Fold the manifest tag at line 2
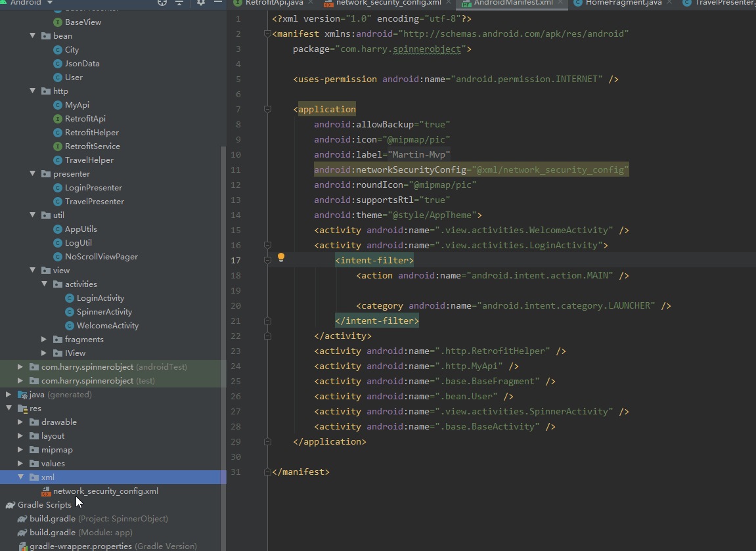 click(267, 33)
